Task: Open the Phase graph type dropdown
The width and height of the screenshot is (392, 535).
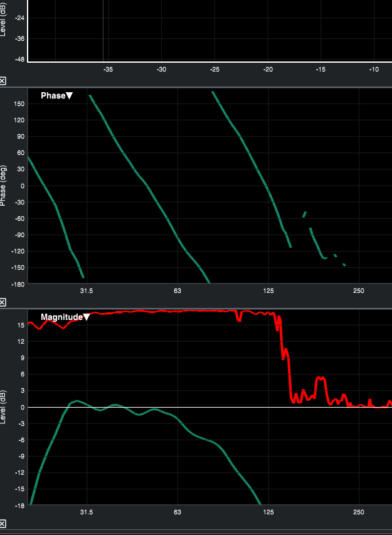Action: (56, 95)
